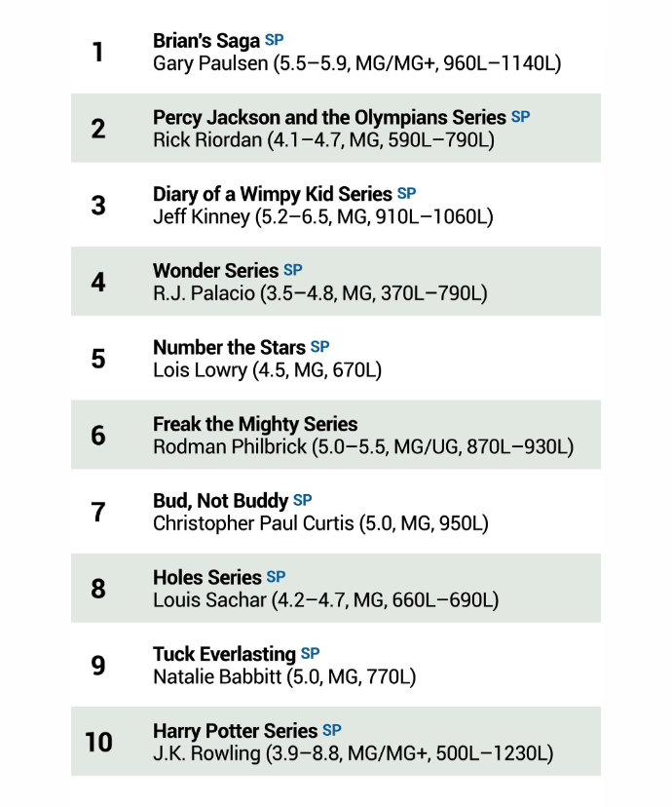Select the J.K. Rowling author details line

pyautogui.click(x=353, y=753)
